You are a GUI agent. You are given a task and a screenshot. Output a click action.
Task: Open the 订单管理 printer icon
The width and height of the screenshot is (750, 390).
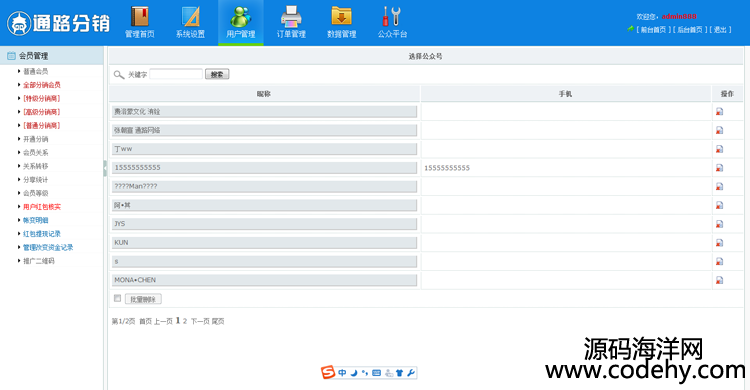[x=291, y=17]
